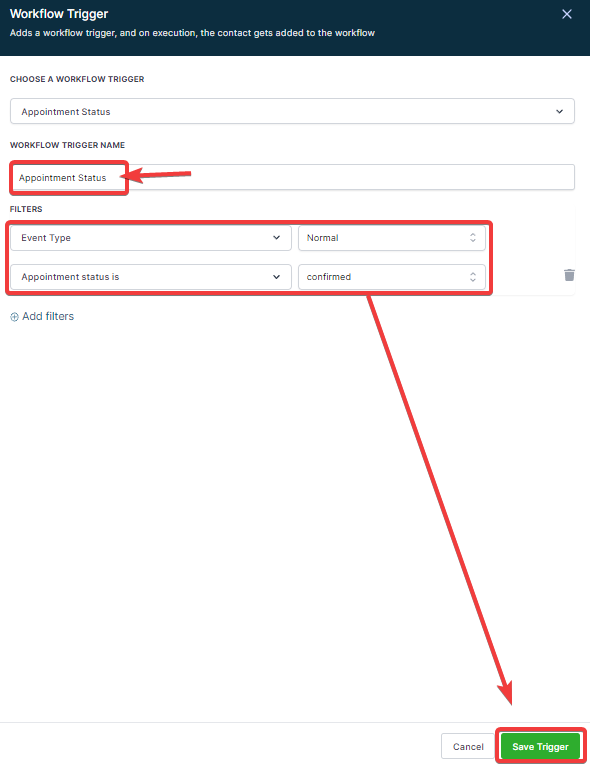This screenshot has height=768, width=590.
Task: Click the Choose a Workflow Trigger label
Action: point(77,79)
